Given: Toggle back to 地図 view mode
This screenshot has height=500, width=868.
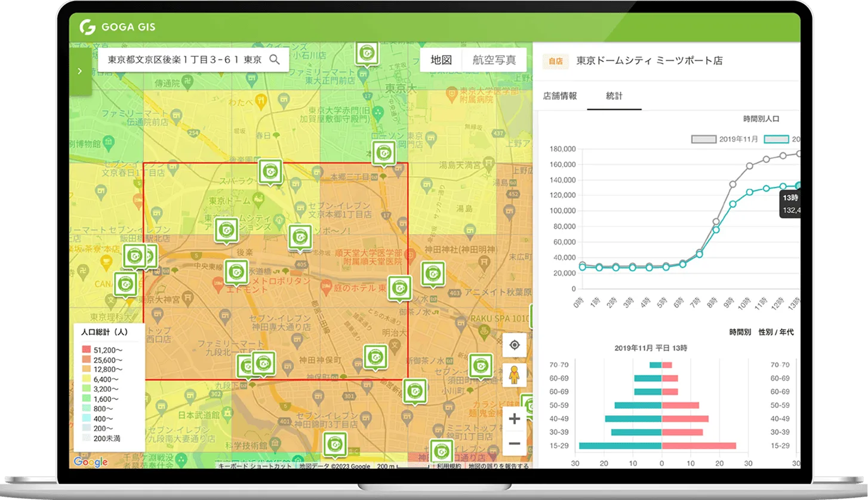Looking at the screenshot, I should (441, 60).
